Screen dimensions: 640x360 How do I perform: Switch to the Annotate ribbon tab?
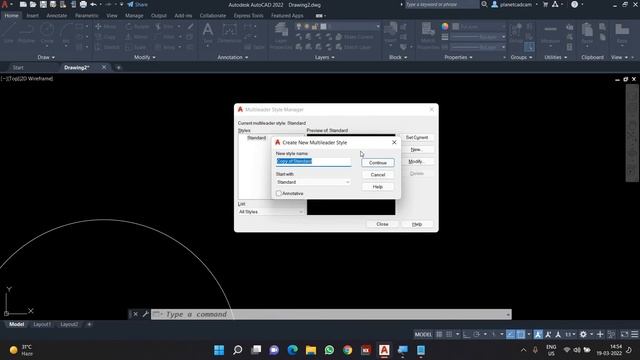pos(56,16)
